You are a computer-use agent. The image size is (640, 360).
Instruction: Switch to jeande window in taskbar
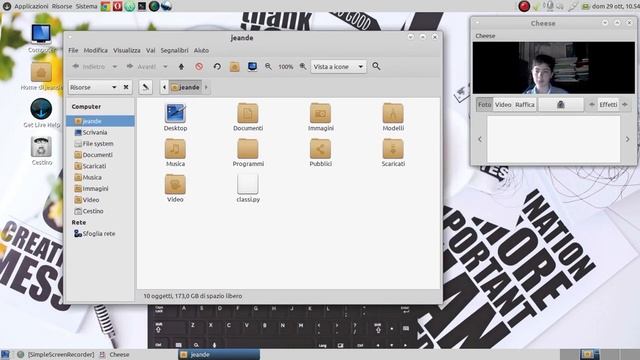[219, 354]
